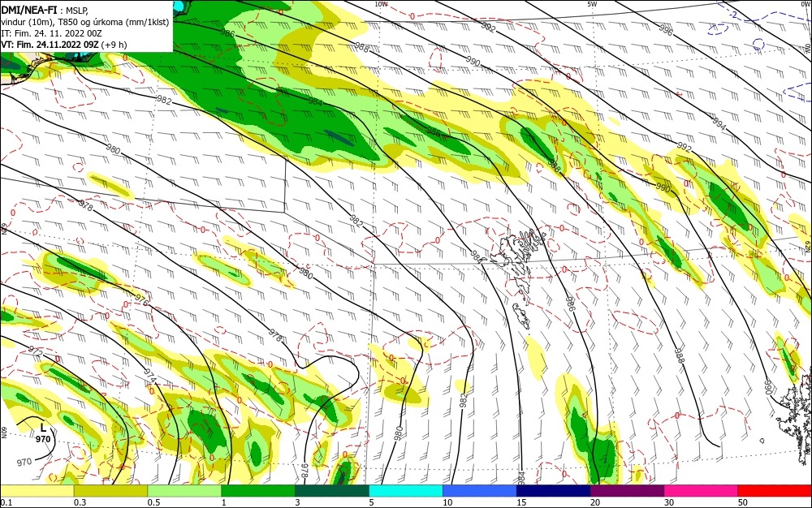Image resolution: width=812 pixels, height=508 pixels.
Task: Choose the navy 15 mm legend swatch
Action: pyautogui.click(x=553, y=491)
